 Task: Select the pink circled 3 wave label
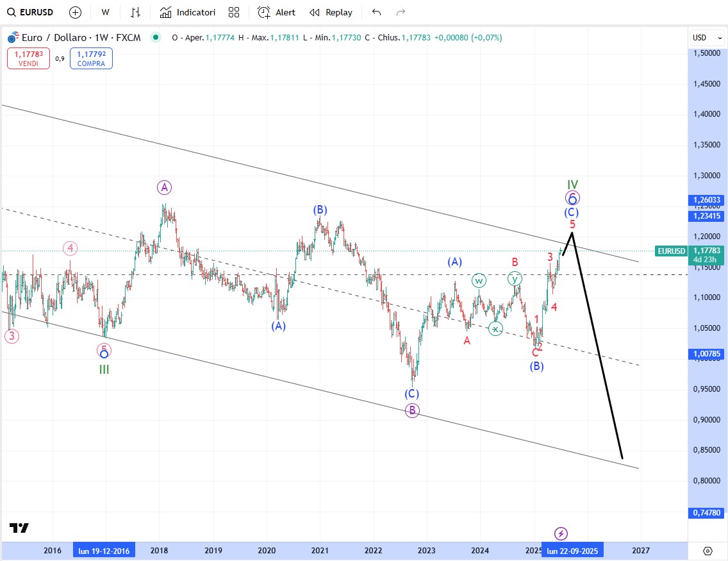(12, 336)
